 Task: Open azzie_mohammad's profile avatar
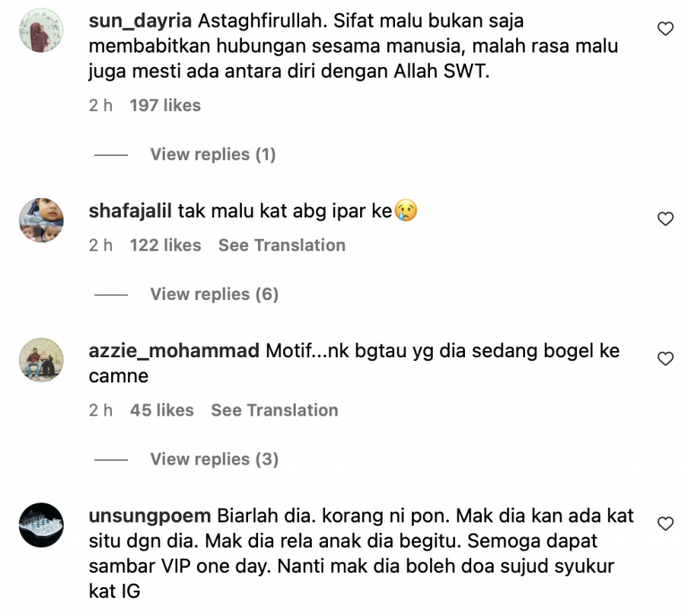pyautogui.click(x=41, y=360)
